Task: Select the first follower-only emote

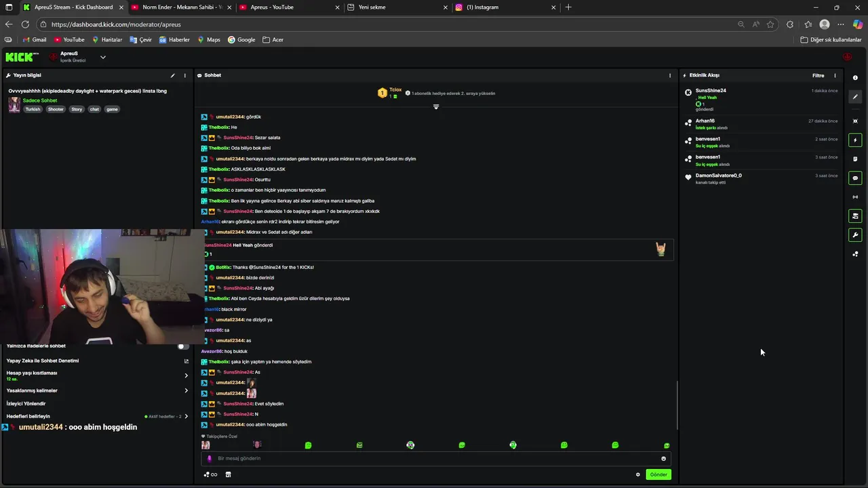Action: 205,445
